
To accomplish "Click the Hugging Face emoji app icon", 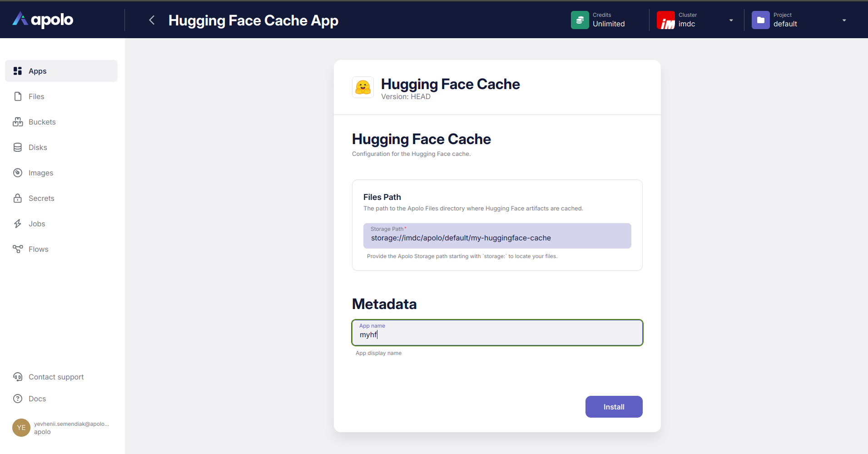I will point(363,87).
